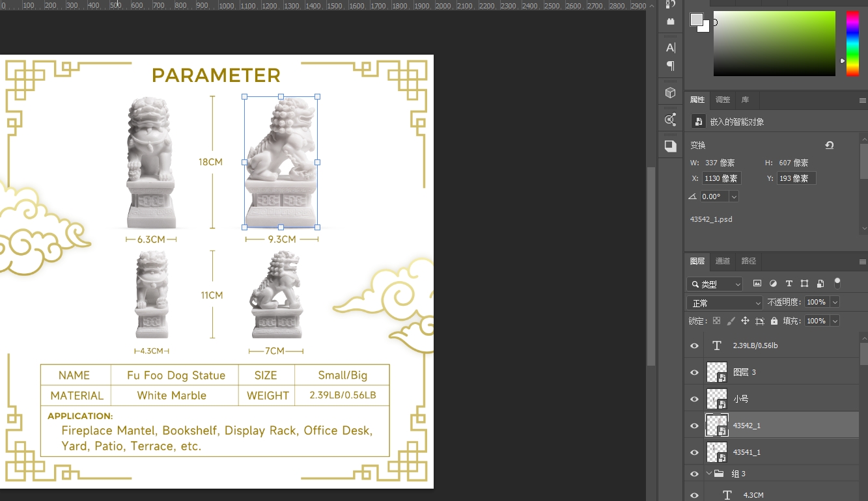
Task: Click the X position input field
Action: (721, 178)
